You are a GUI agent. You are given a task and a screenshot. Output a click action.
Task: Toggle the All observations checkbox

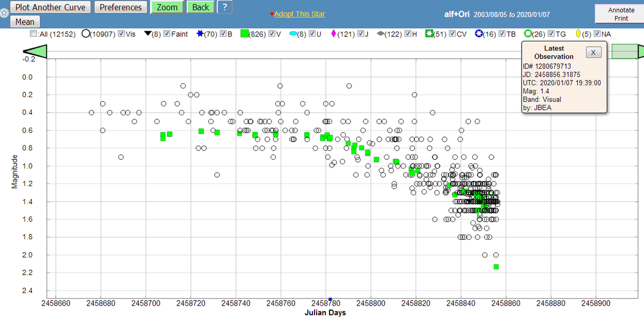[34, 34]
